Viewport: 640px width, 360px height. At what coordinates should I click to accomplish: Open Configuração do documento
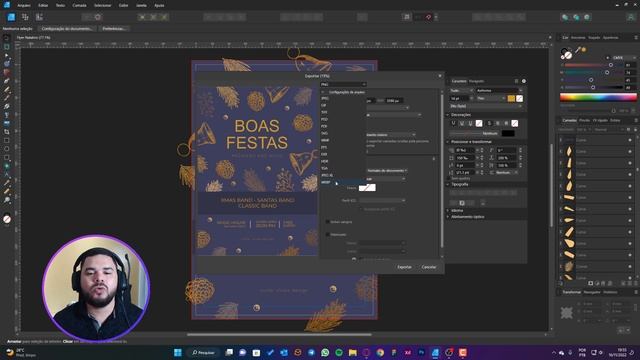[68, 29]
